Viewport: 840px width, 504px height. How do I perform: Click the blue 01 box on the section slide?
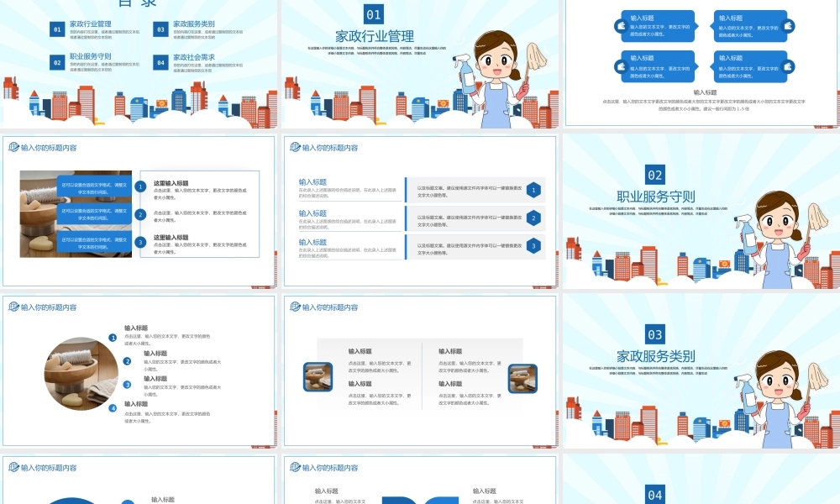(374, 14)
